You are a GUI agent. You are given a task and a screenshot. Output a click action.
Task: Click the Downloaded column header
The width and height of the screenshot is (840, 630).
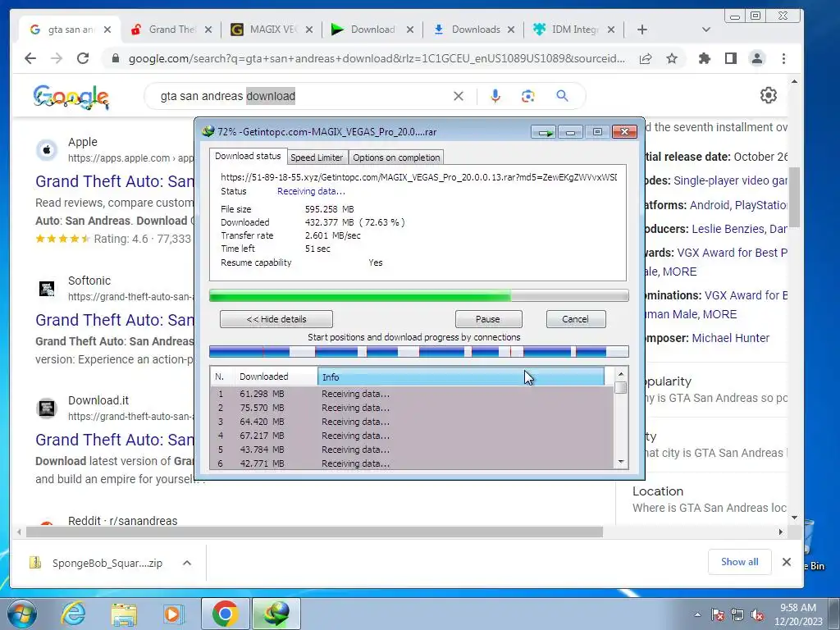pyautogui.click(x=276, y=377)
